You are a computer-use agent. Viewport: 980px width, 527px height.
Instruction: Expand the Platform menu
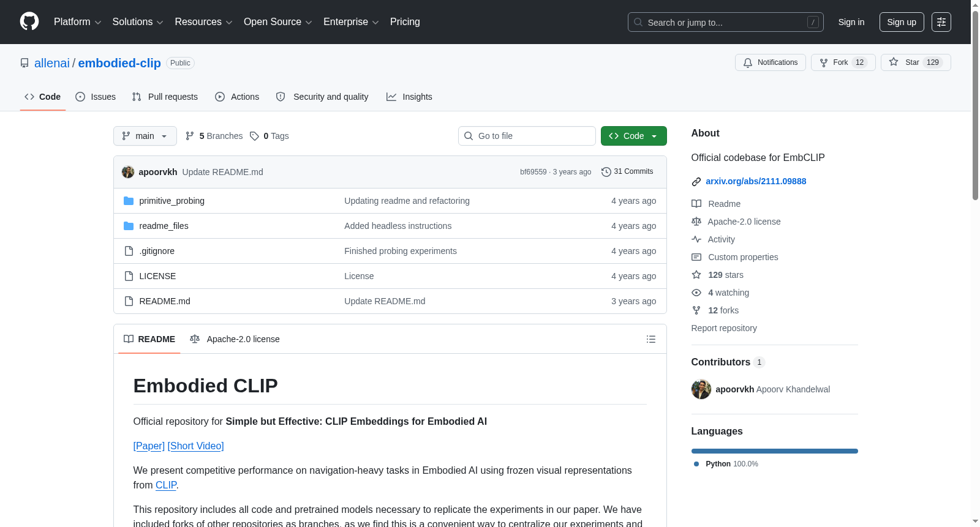pyautogui.click(x=78, y=22)
